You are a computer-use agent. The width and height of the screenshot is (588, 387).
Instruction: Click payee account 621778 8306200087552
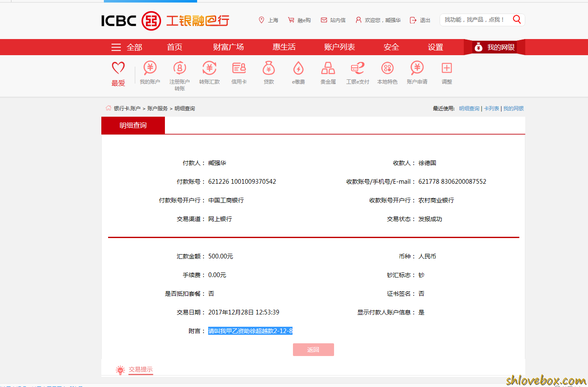(452, 182)
